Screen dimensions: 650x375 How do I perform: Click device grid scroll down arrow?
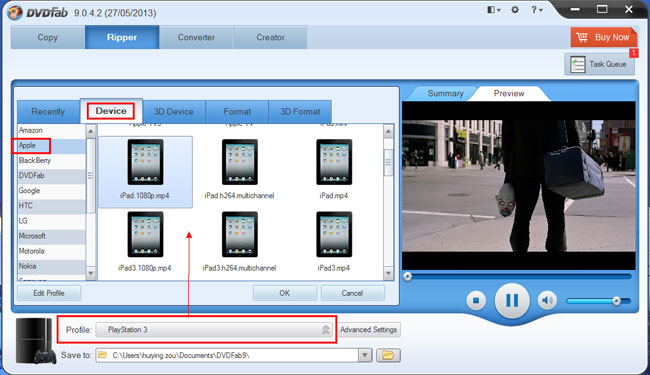388,273
